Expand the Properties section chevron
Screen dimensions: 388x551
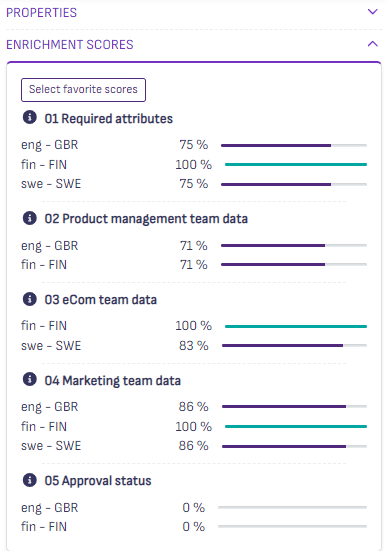(x=373, y=12)
